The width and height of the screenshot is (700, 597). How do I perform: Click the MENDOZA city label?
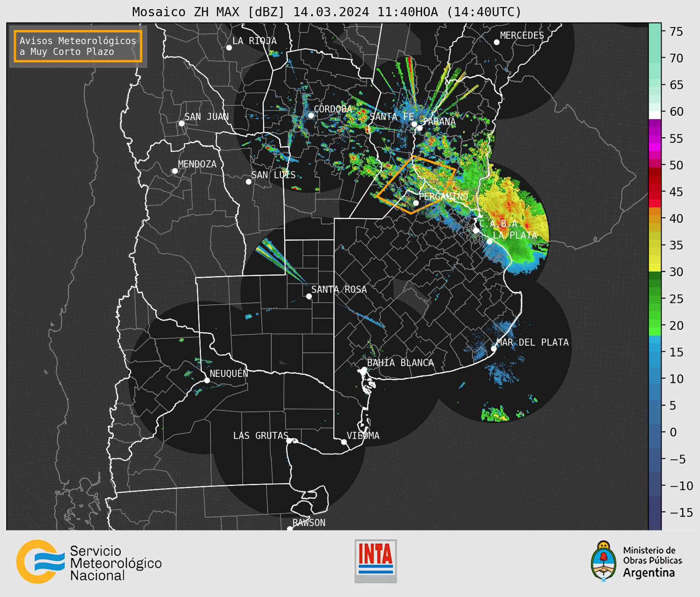[197, 164]
